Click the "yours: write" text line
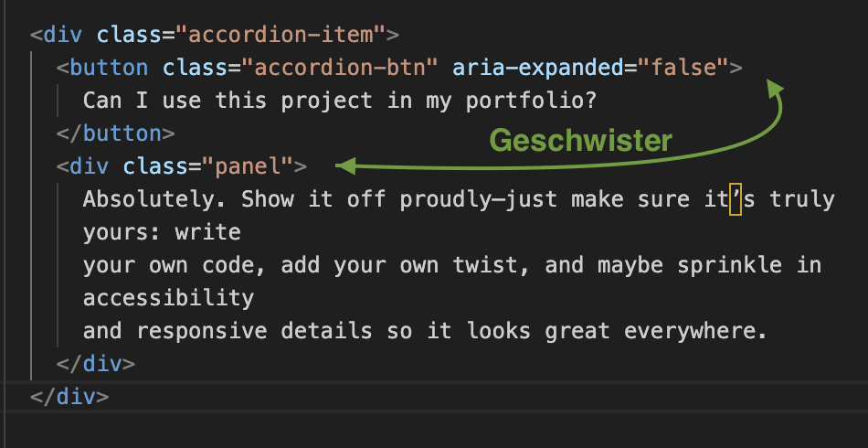 [x=162, y=232]
